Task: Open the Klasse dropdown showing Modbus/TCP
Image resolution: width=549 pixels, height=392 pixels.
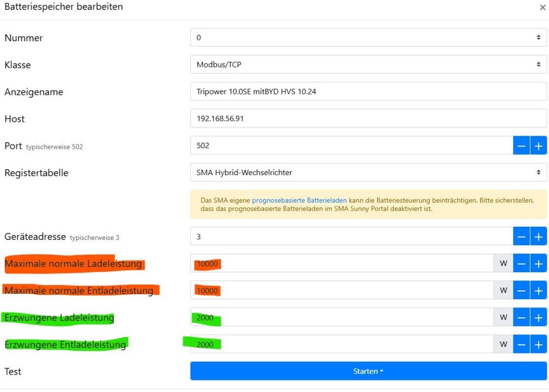Action: (x=368, y=64)
